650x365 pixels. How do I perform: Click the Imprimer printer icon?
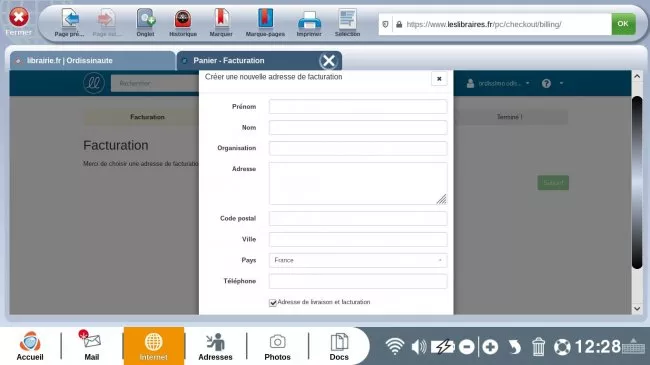pyautogui.click(x=309, y=19)
